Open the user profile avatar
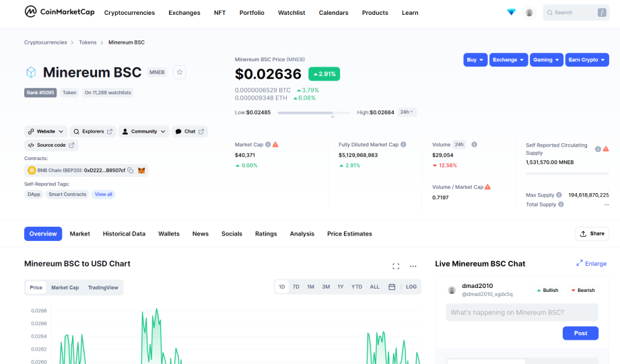 tap(529, 13)
